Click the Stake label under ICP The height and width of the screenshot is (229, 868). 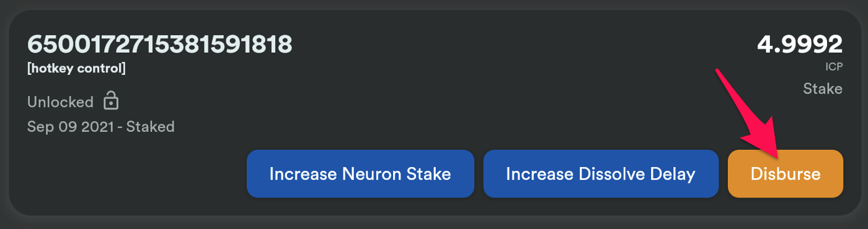pyautogui.click(x=823, y=89)
